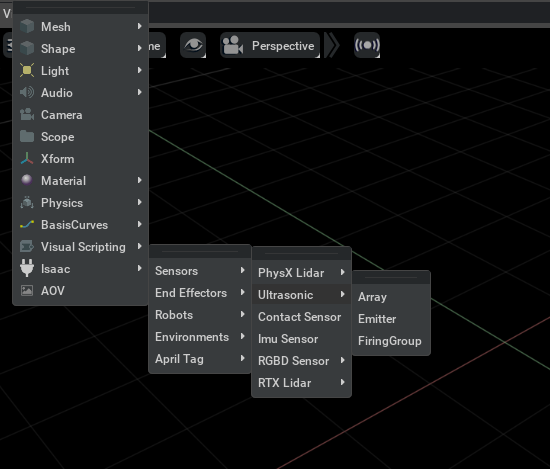Expand the PhysX Lidar submenu
Image resolution: width=550 pixels, height=469 pixels.
coord(301,273)
